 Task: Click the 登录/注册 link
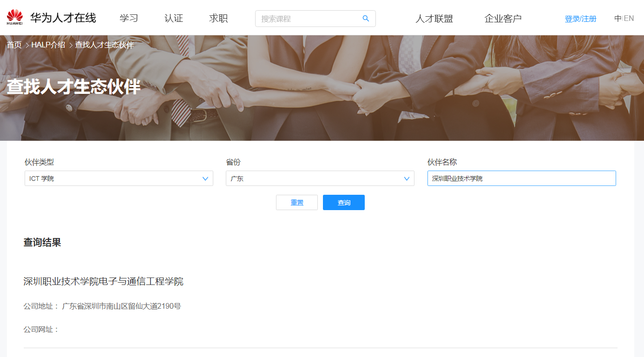click(x=580, y=18)
